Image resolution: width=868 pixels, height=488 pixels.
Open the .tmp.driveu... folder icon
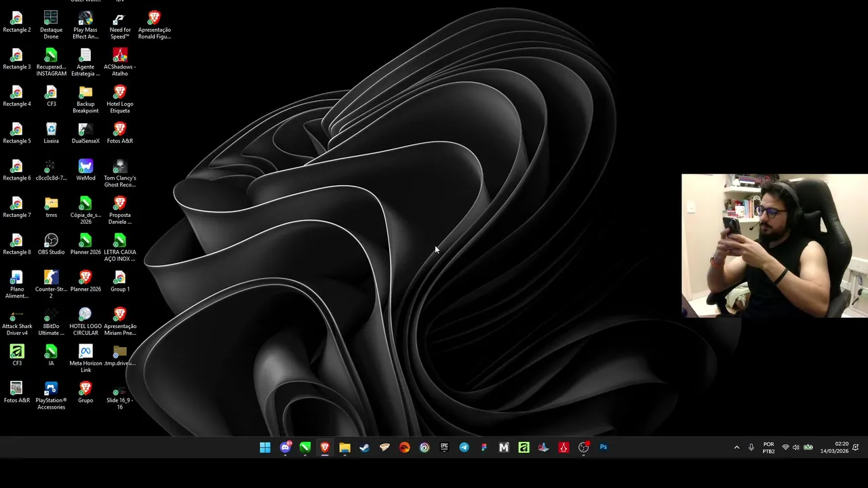coord(120,355)
